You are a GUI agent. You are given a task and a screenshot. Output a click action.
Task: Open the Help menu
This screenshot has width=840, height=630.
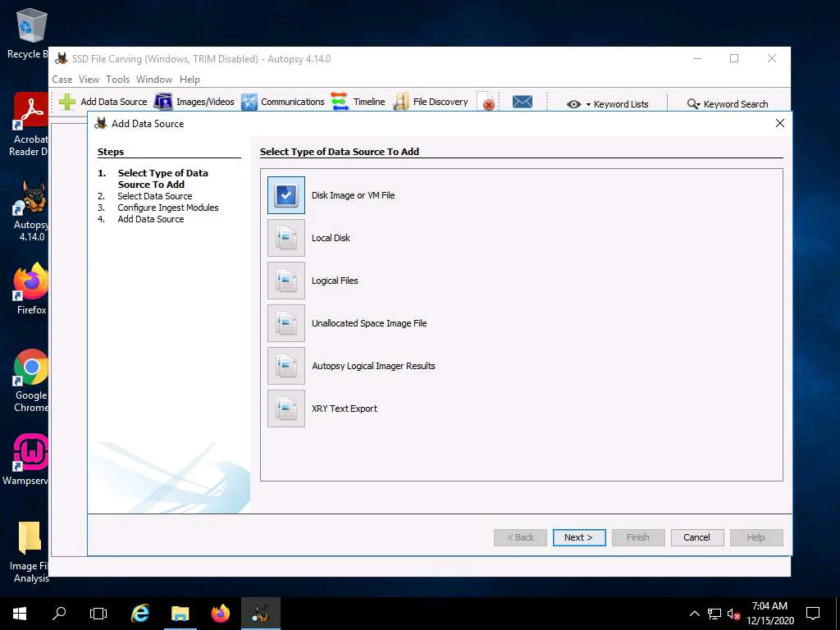pos(189,80)
